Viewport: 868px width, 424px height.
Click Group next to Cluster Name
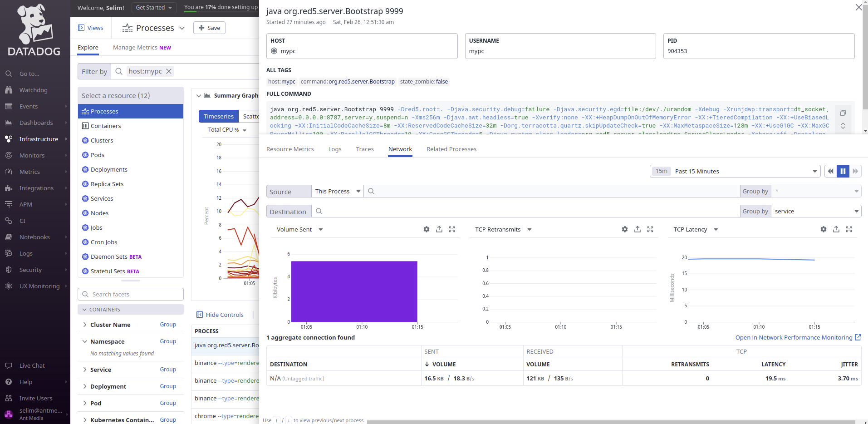(168, 325)
